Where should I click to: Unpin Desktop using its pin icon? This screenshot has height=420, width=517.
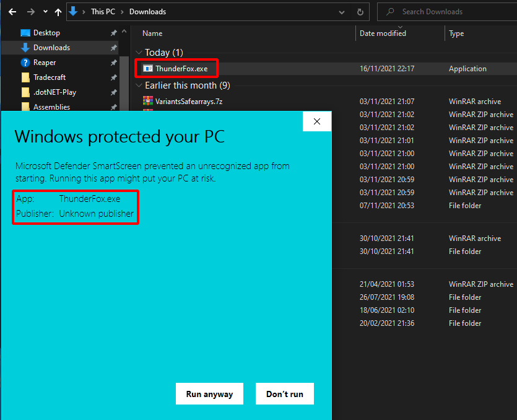coord(113,33)
